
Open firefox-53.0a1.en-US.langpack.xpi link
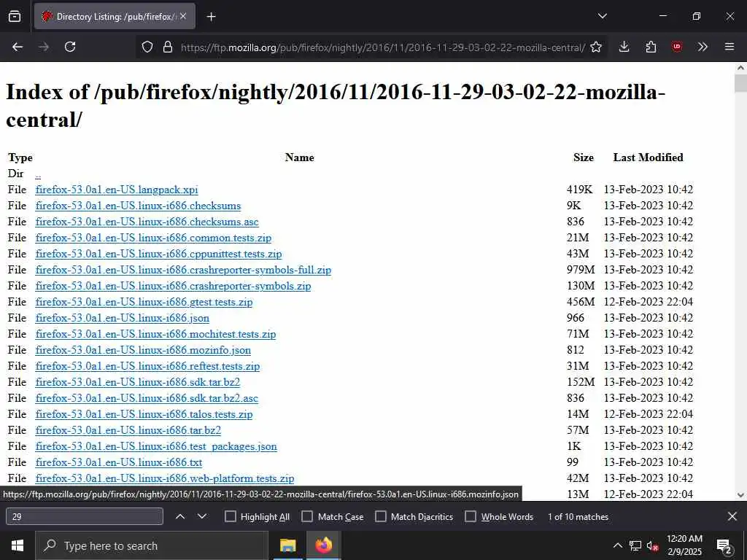(x=117, y=190)
